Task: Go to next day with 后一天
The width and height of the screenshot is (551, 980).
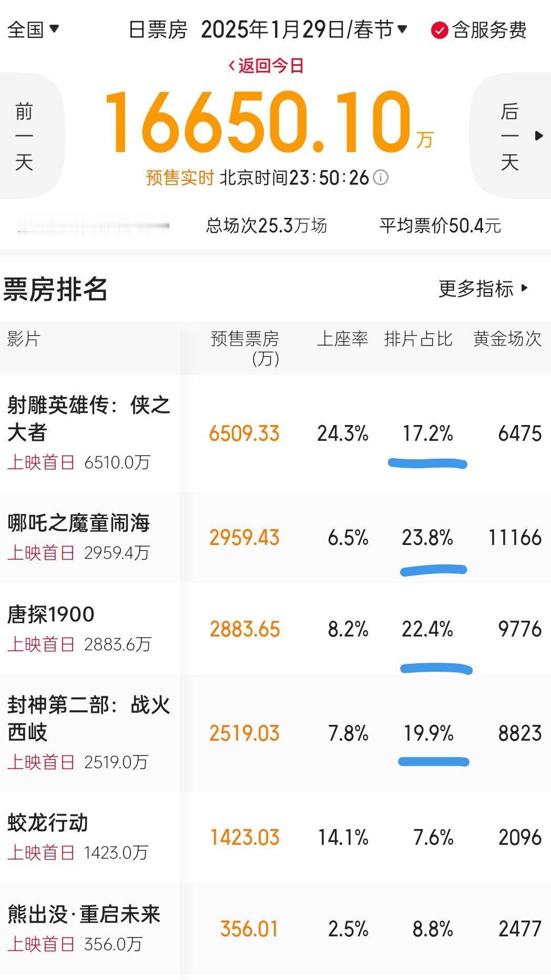Action: point(510,137)
